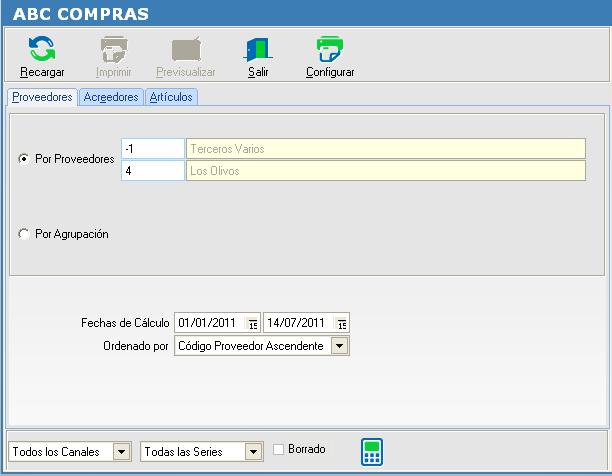
Task: Enable the Borrado checkbox
Action: click(x=278, y=449)
